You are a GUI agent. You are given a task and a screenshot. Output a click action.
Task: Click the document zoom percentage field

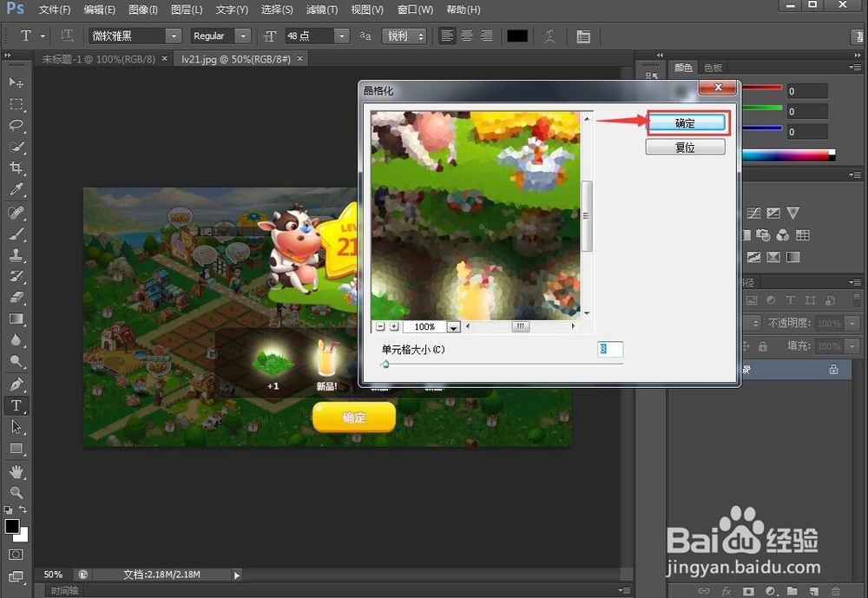pos(53,575)
